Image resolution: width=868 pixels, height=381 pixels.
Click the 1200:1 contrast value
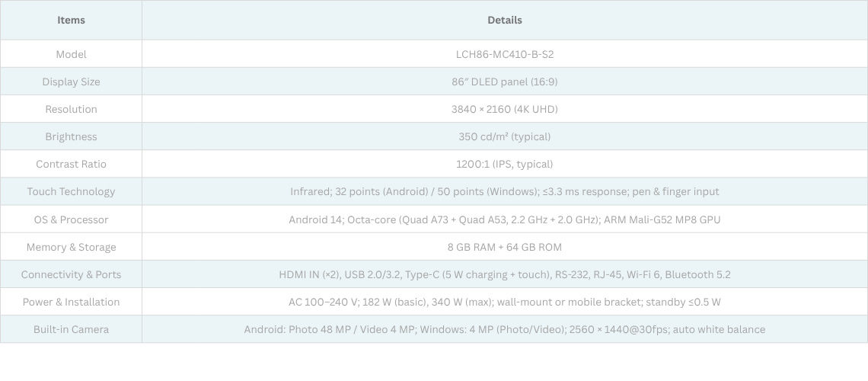tap(504, 164)
